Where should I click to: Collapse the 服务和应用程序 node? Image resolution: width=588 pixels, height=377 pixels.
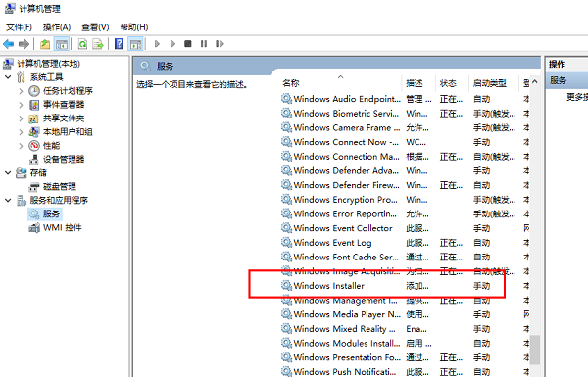pyautogui.click(x=8, y=200)
